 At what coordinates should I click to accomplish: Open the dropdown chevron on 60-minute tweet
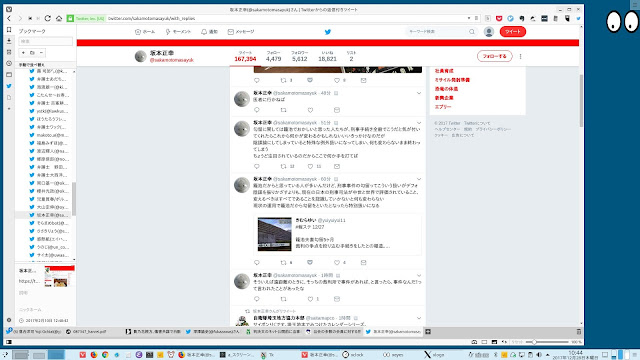[419, 179]
